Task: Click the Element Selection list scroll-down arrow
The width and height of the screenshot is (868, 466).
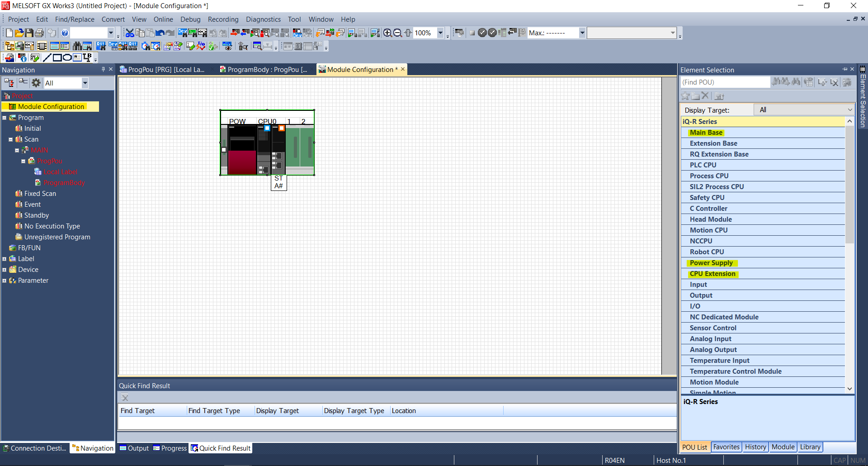Action: coord(849,389)
